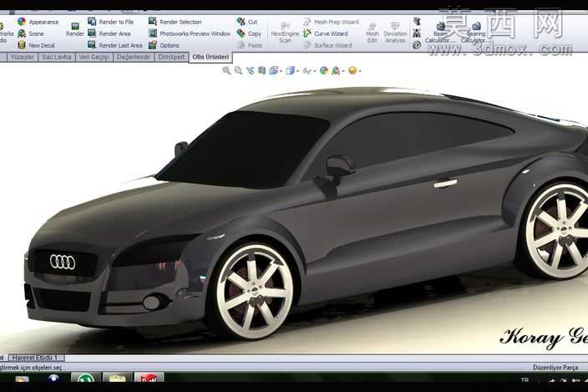
Task: Click Section View icon in view toolbar
Action: point(261,70)
